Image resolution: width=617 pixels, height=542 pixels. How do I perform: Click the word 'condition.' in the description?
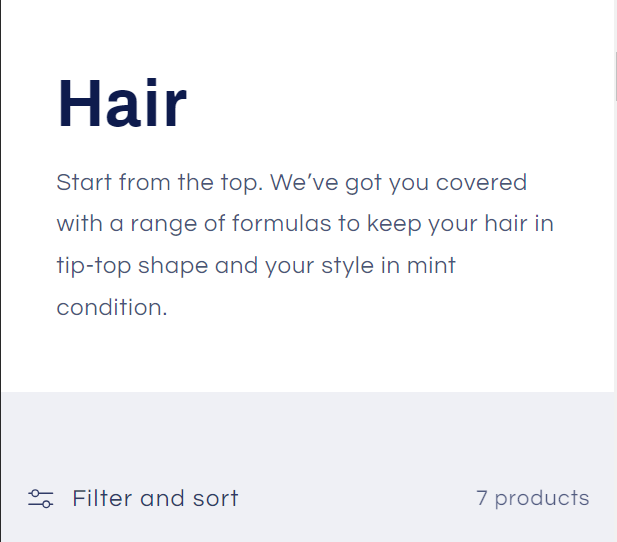pyautogui.click(x=111, y=307)
